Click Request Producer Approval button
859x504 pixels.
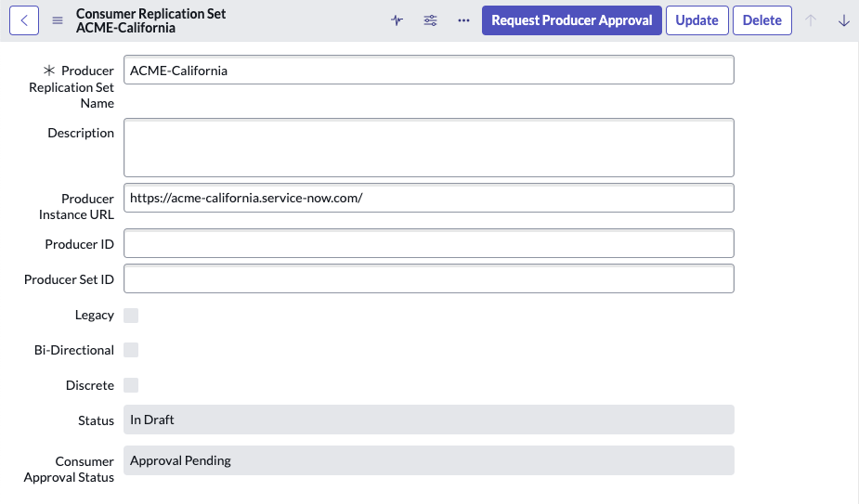(x=572, y=20)
